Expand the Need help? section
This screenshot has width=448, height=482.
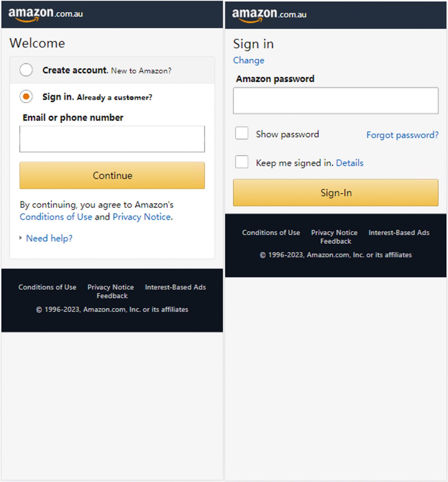click(49, 238)
